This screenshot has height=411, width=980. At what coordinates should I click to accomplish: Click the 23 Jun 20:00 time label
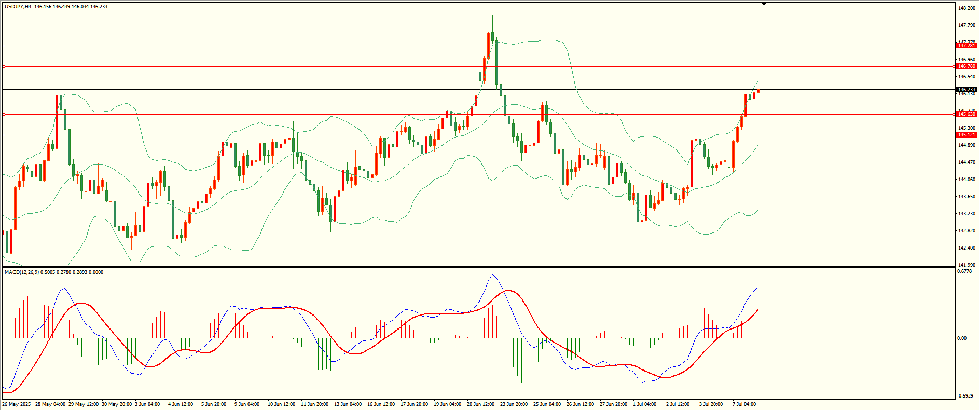click(514, 404)
